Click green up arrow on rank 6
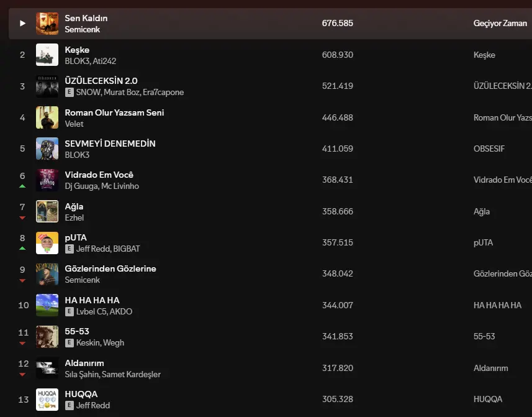Image resolution: width=532 pixels, height=417 pixels. click(22, 186)
